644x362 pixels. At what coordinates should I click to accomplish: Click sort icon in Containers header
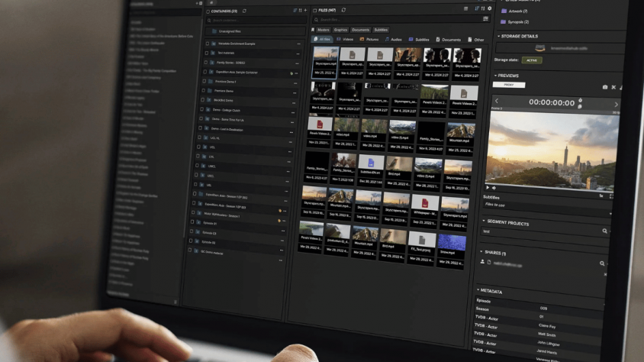[x=295, y=10]
